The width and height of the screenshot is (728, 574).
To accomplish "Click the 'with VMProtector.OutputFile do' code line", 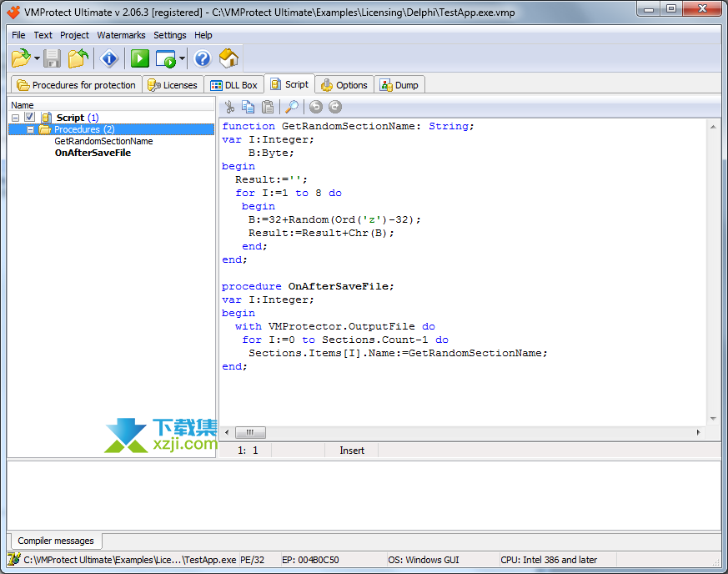I will pos(334,326).
